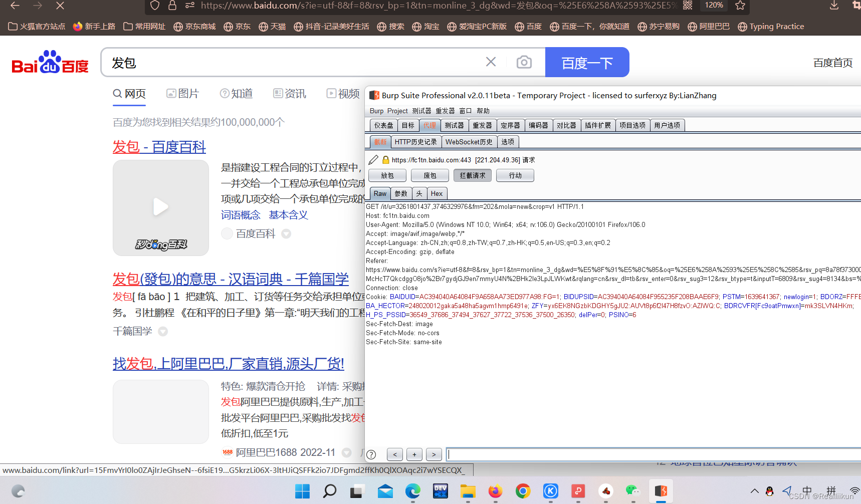Click the 行动 action button
The width and height of the screenshot is (861, 504).
pos(515,175)
